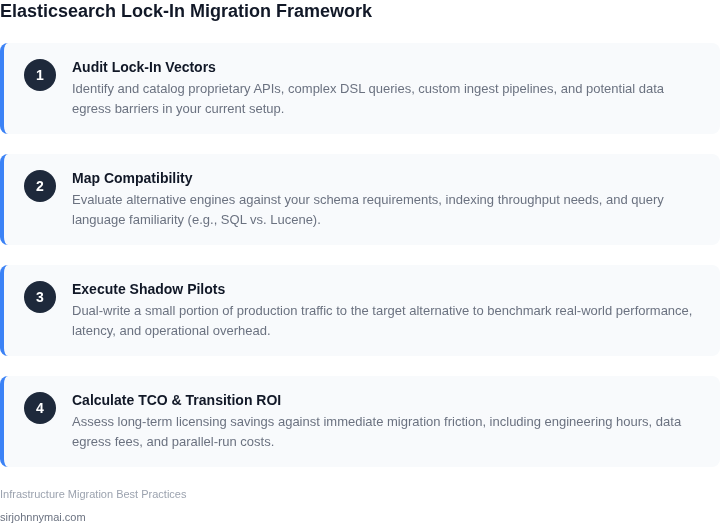
Task: Click the description starting 'Identify and catalog proprietary APIs'
Action: 368,99
